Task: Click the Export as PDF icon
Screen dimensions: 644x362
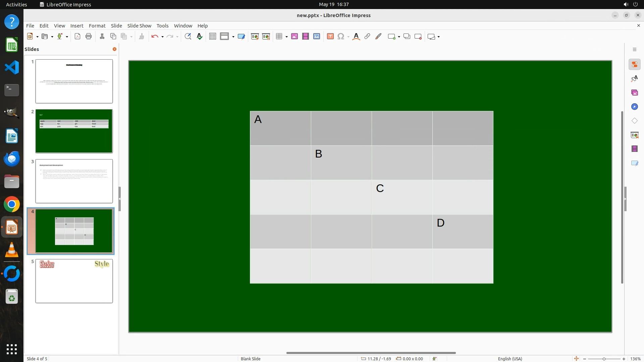Action: coord(77,37)
